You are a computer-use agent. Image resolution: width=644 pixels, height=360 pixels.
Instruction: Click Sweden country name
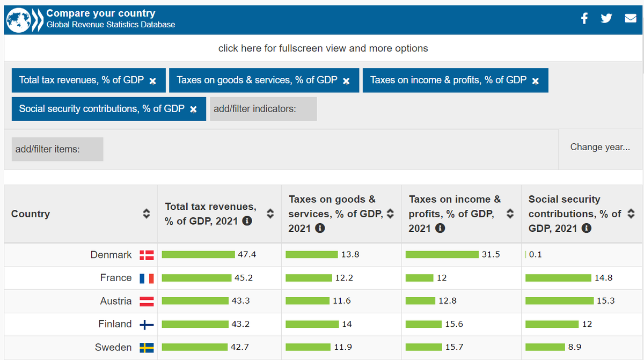(x=113, y=348)
